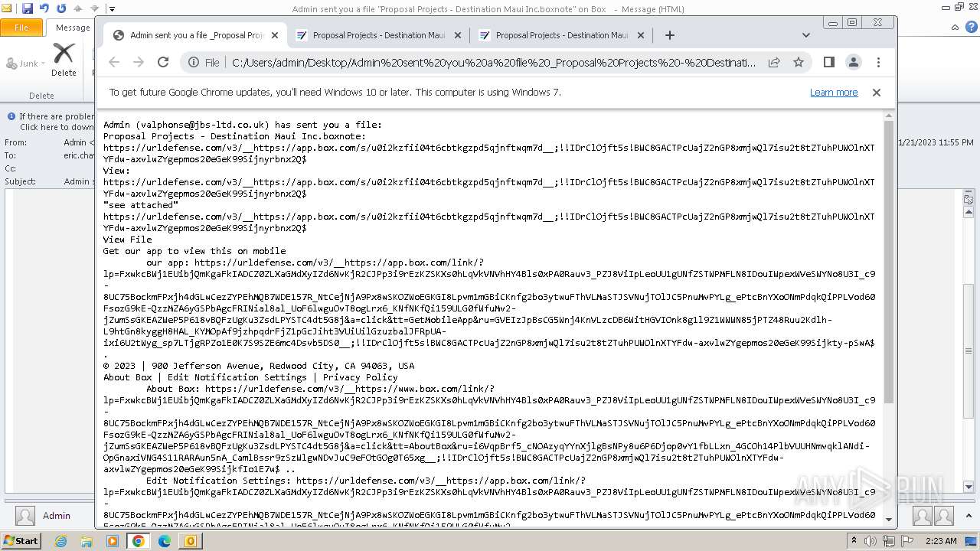
Task: Click Save icon in Outlook quick access toolbar
Action: pos(28,8)
